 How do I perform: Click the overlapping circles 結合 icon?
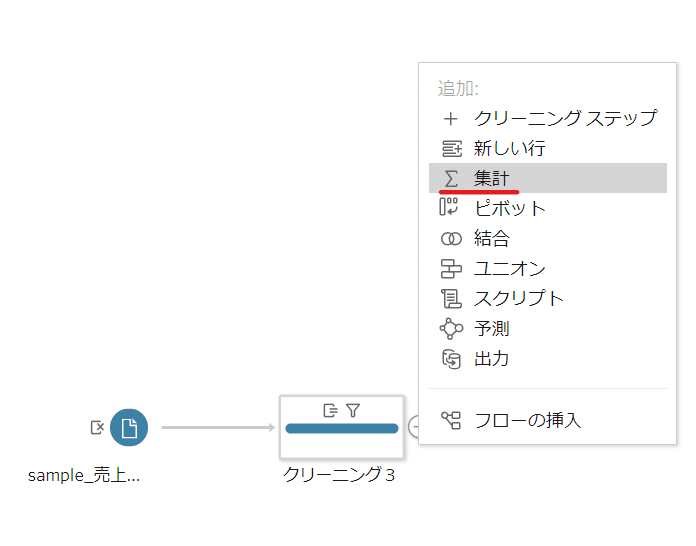(451, 238)
